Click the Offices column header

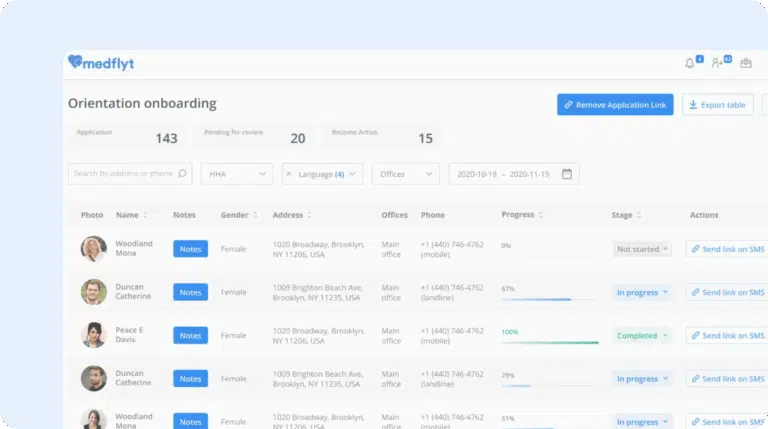click(394, 215)
